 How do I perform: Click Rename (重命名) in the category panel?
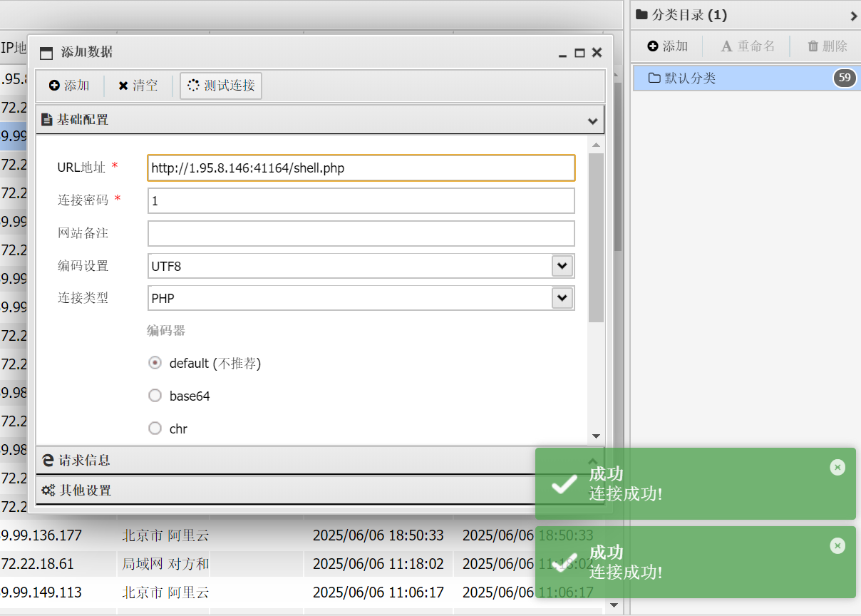click(748, 46)
